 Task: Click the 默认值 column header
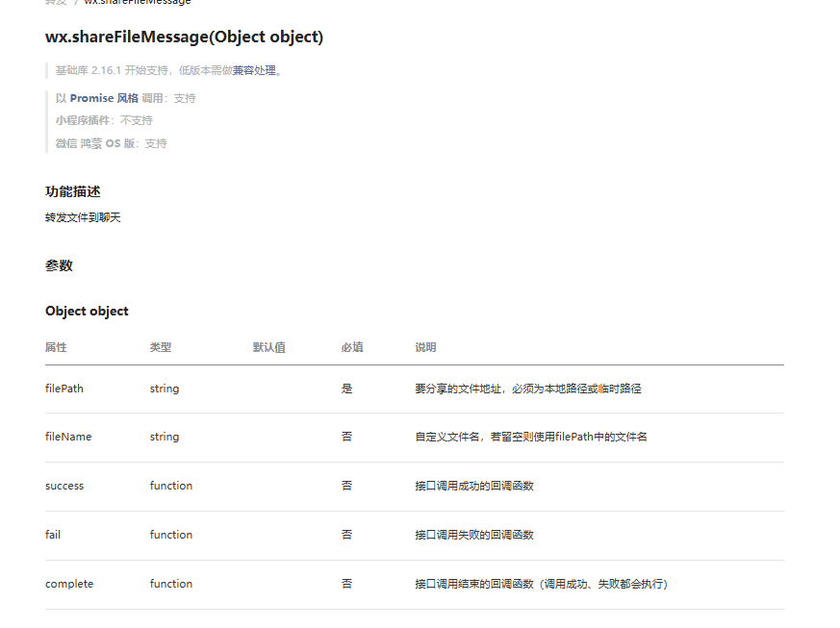(268, 347)
